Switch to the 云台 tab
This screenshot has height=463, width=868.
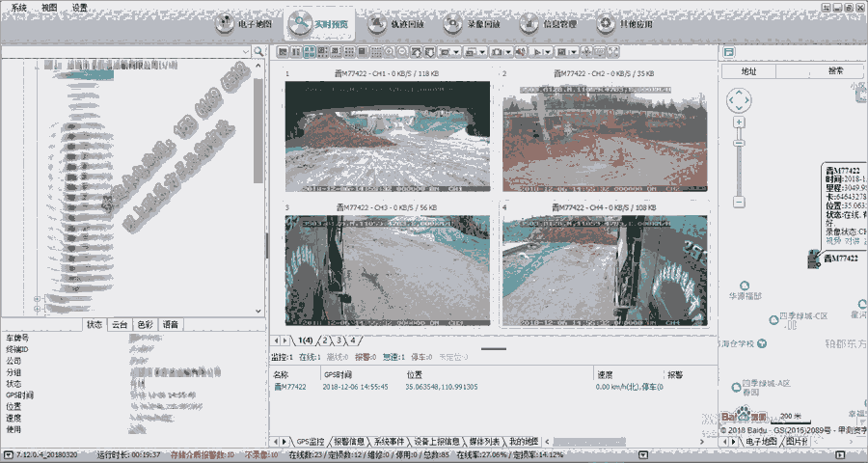pyautogui.click(x=120, y=324)
